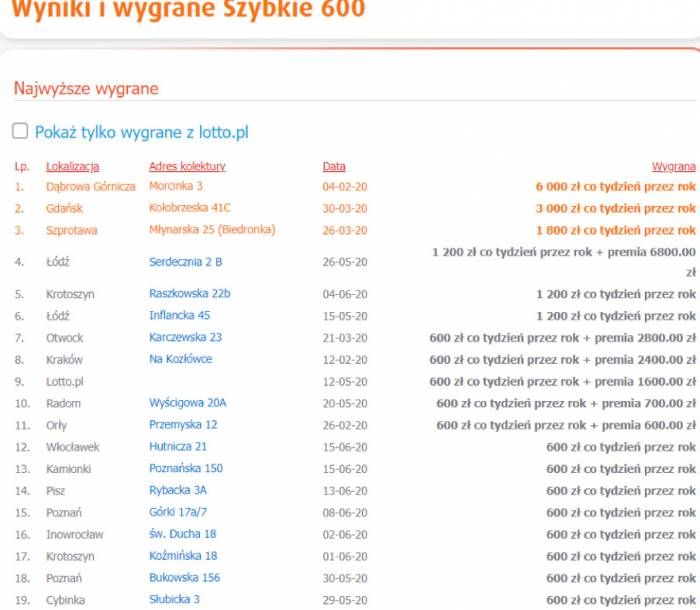This screenshot has height=610, width=700.
Task: Sort by the Wygrana column header
Action: tap(674, 167)
